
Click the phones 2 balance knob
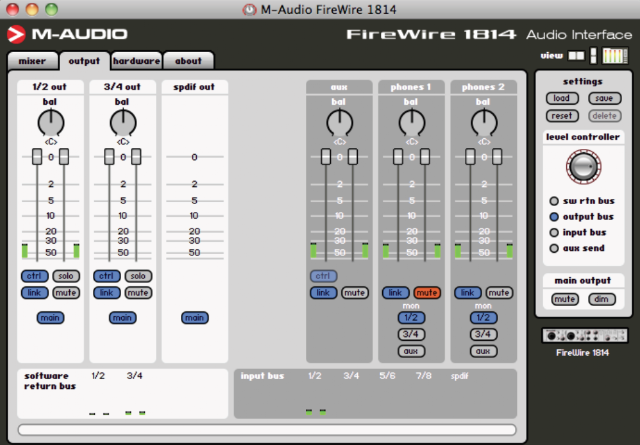point(484,122)
